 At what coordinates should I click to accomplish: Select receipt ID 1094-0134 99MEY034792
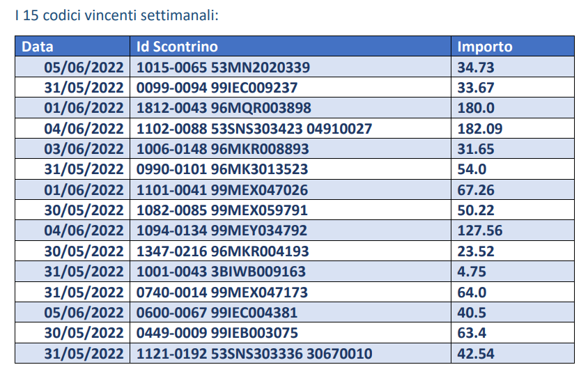222,231
